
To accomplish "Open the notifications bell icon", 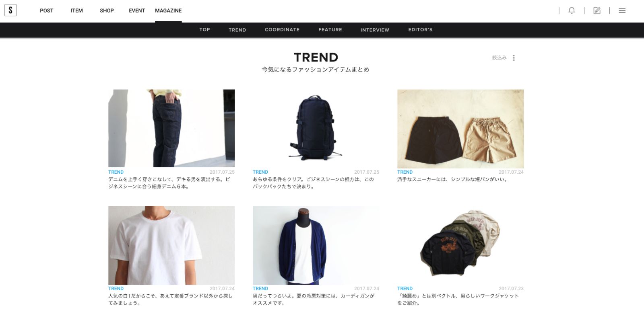I will (572, 10).
